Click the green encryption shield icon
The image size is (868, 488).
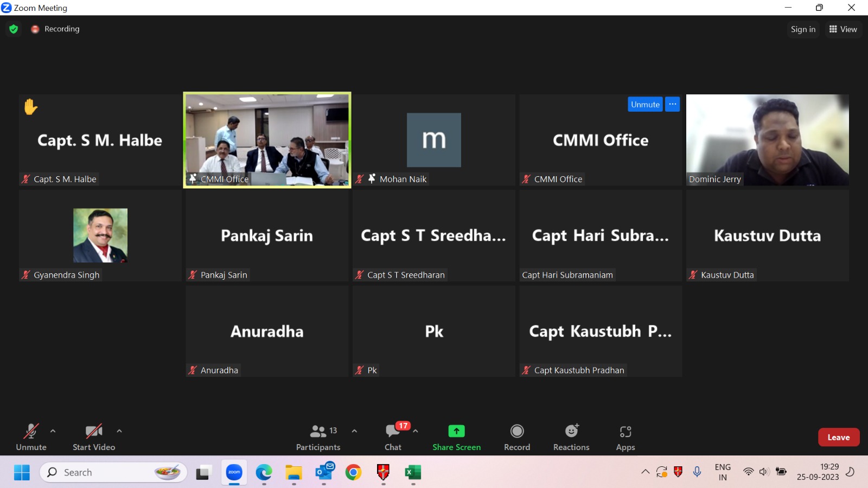click(14, 29)
